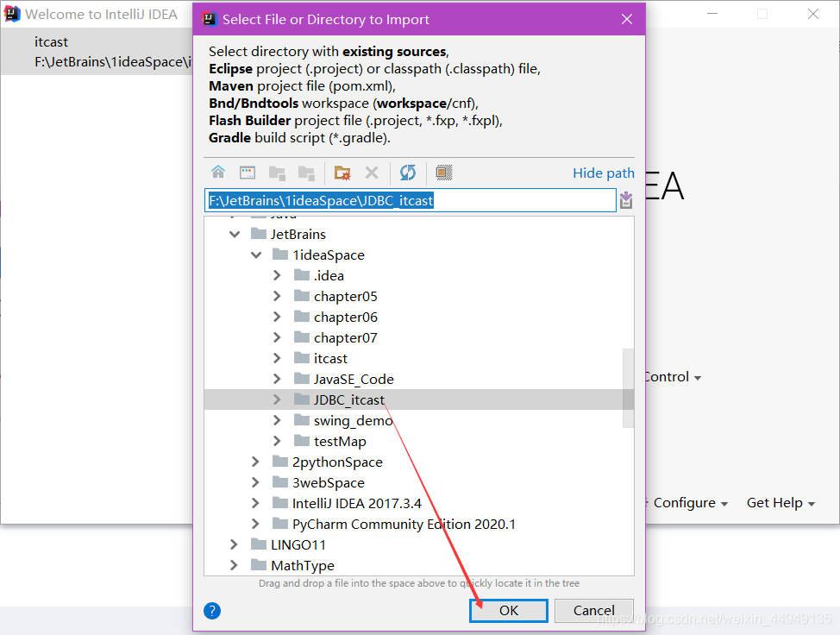Open help with the question mark icon
The width and height of the screenshot is (840, 635).
coord(212,610)
